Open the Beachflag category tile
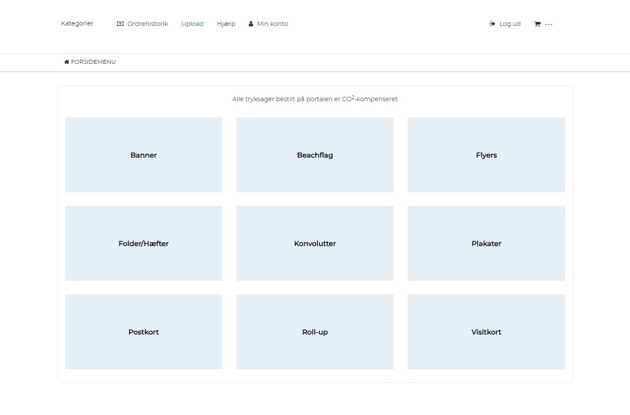 [x=315, y=155]
